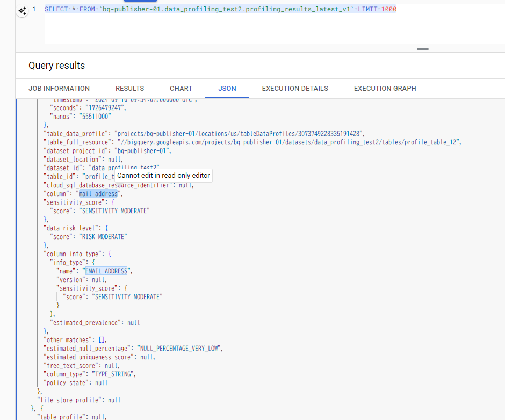Image resolution: width=505 pixels, height=420 pixels.
Task: Click the highlighted mail_address column value
Action: 98,194
